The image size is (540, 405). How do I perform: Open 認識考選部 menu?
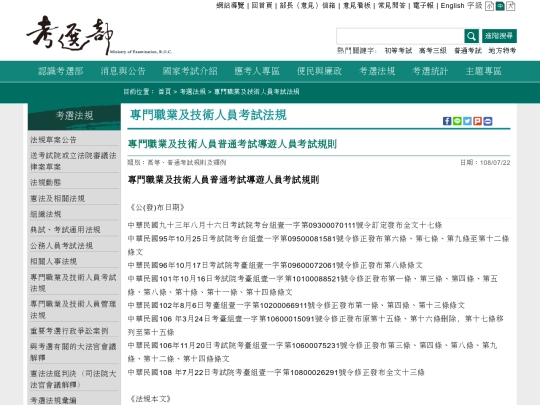point(61,71)
